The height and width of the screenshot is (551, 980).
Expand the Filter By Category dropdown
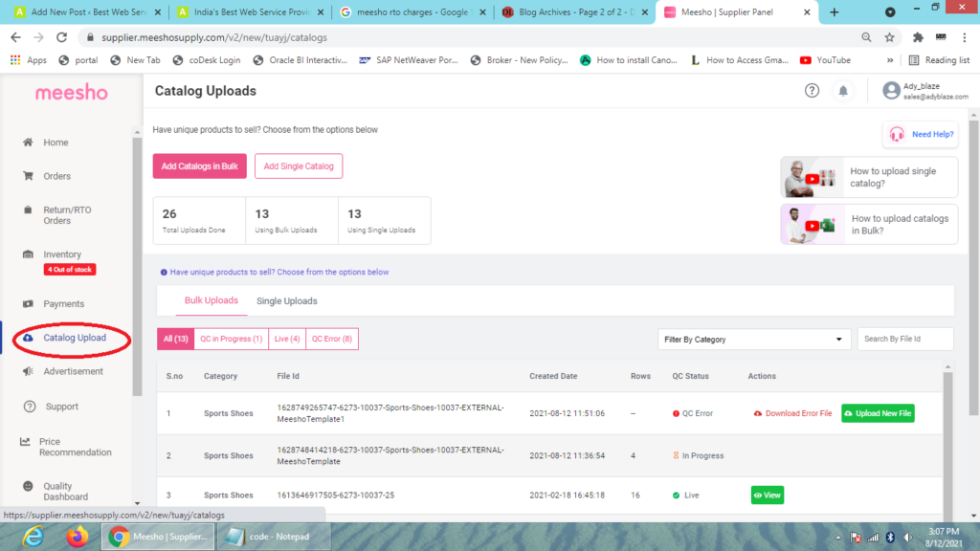click(x=753, y=340)
